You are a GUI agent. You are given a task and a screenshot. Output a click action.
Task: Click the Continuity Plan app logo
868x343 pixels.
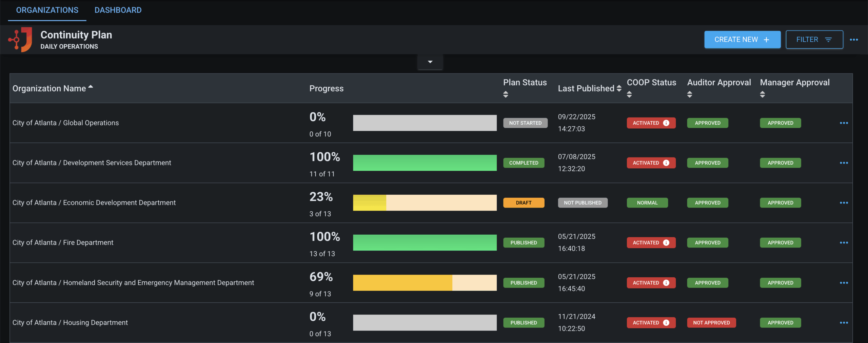coord(21,39)
